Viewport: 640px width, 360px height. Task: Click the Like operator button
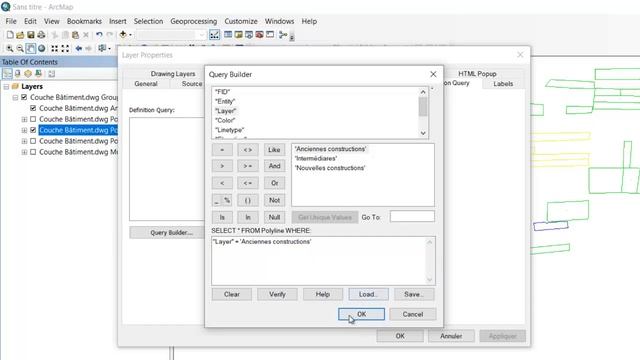[x=274, y=150]
